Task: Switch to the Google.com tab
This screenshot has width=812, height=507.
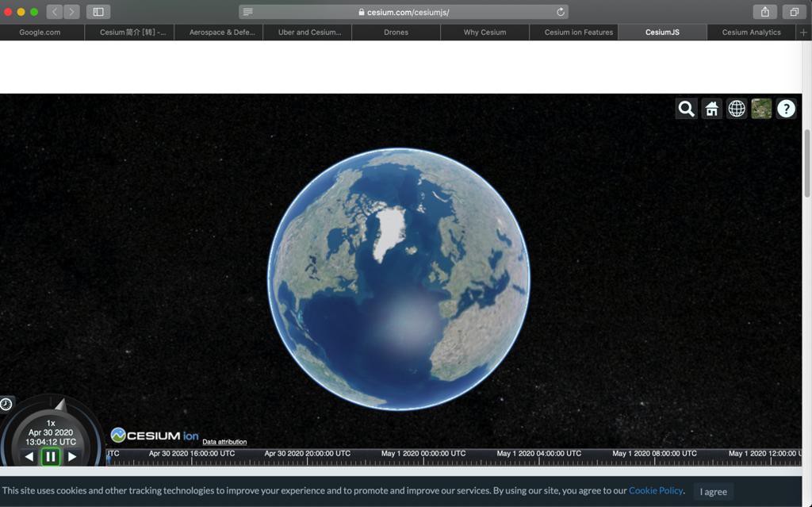Action: [40, 33]
